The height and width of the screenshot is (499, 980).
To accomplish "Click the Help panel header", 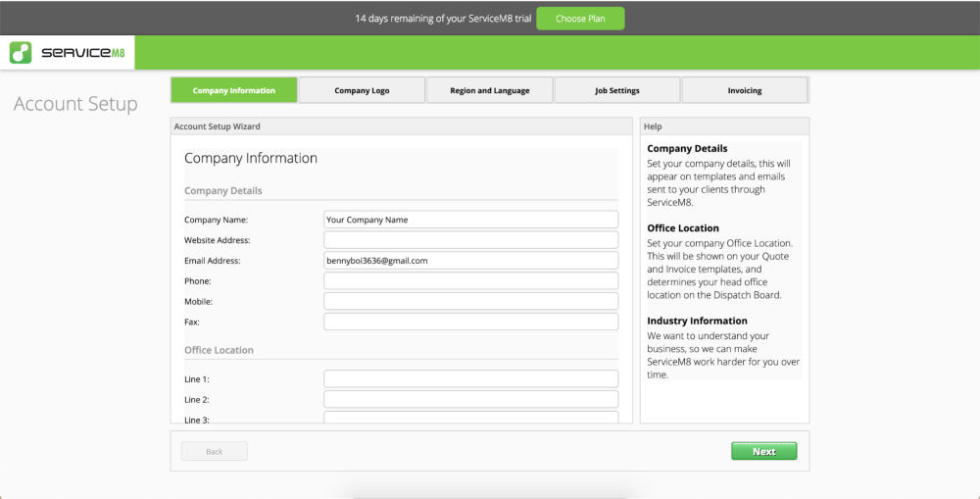I will [724, 126].
